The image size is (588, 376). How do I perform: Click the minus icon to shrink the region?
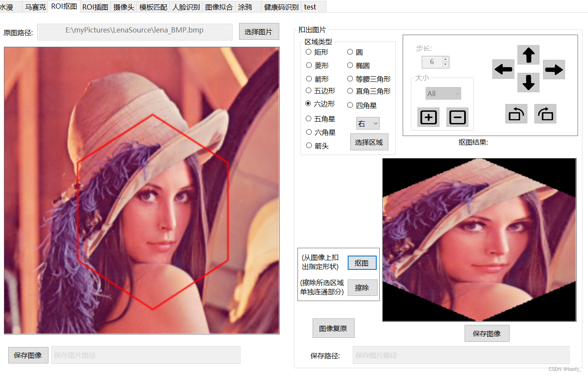[457, 117]
